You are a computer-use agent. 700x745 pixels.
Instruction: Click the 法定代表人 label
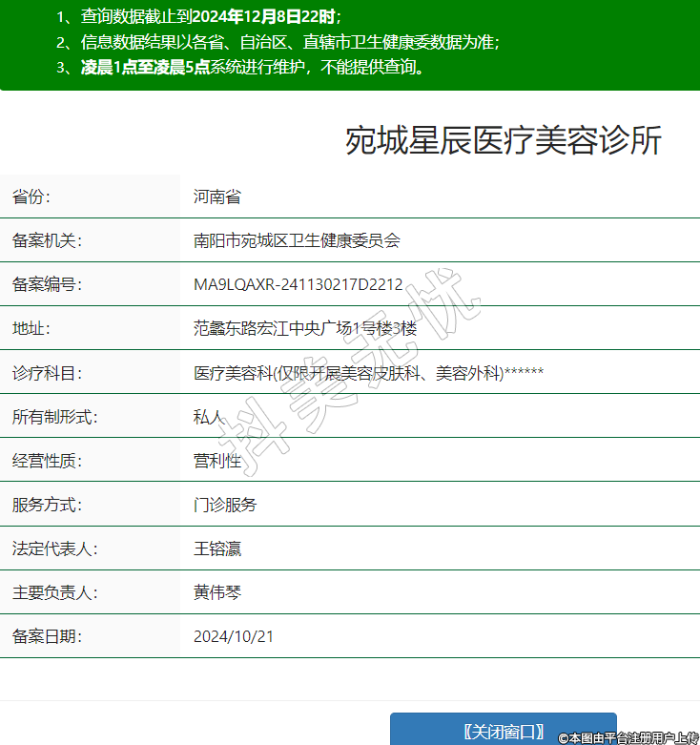(x=54, y=548)
